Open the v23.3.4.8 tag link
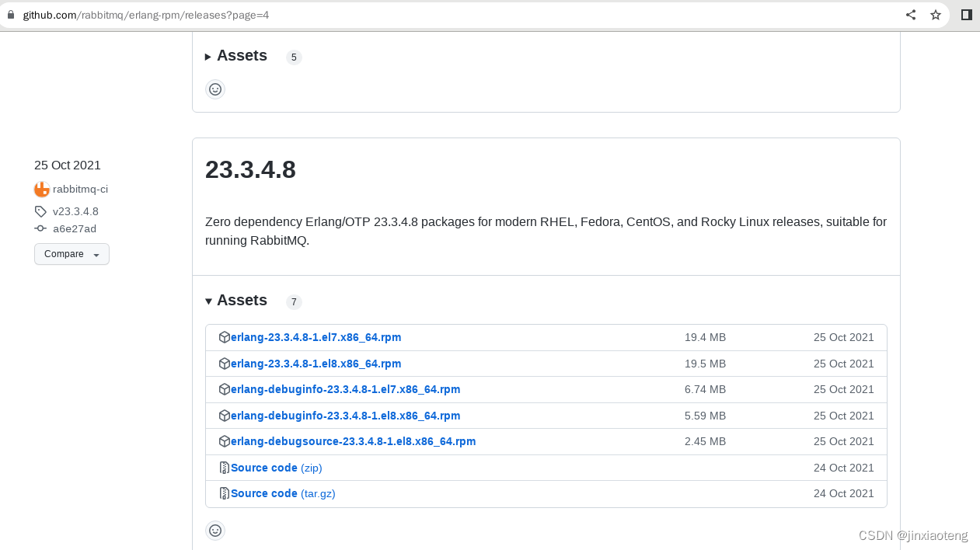This screenshot has width=980, height=550. tap(75, 211)
